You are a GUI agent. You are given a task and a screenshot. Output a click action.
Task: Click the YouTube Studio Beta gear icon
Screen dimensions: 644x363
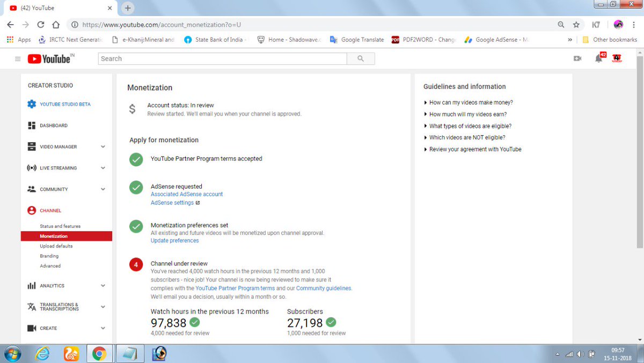(x=32, y=104)
